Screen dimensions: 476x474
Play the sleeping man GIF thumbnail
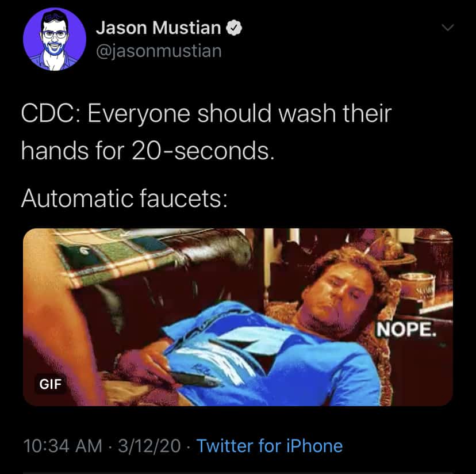[238, 317]
